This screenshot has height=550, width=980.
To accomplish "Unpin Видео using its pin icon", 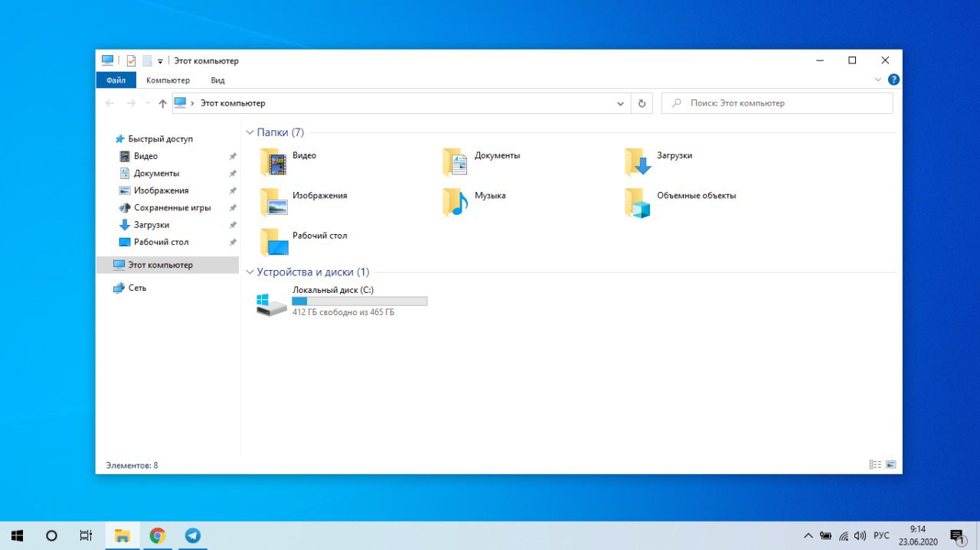I will tap(233, 156).
